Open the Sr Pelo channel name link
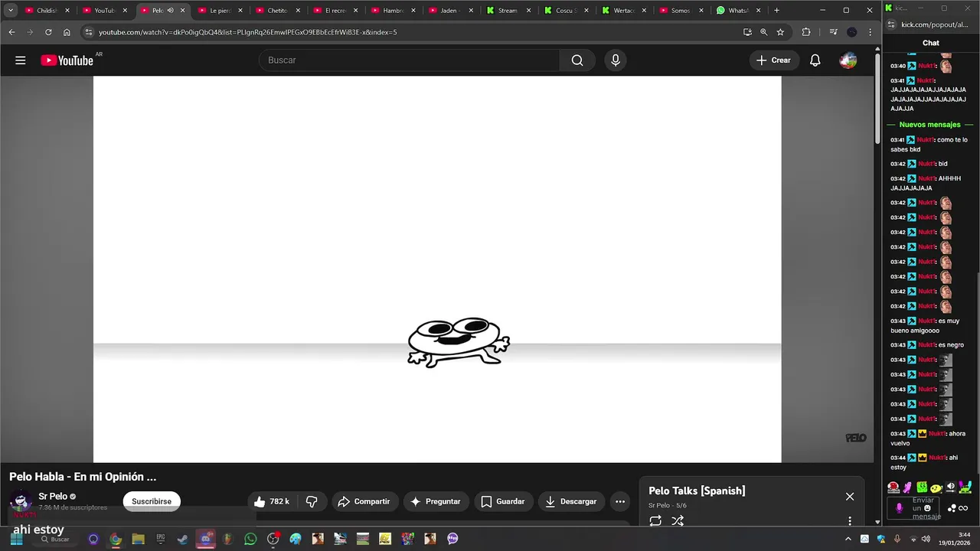The image size is (980, 551). pyautogui.click(x=53, y=497)
